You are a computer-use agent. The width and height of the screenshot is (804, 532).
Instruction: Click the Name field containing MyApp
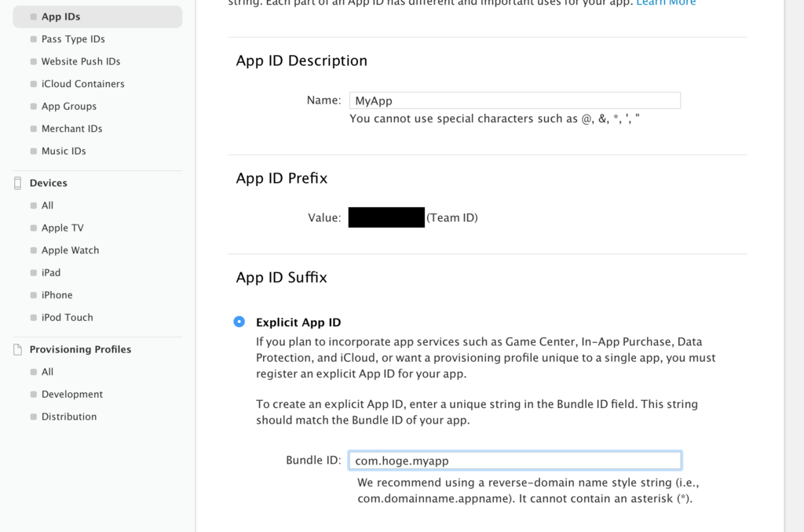pos(515,100)
